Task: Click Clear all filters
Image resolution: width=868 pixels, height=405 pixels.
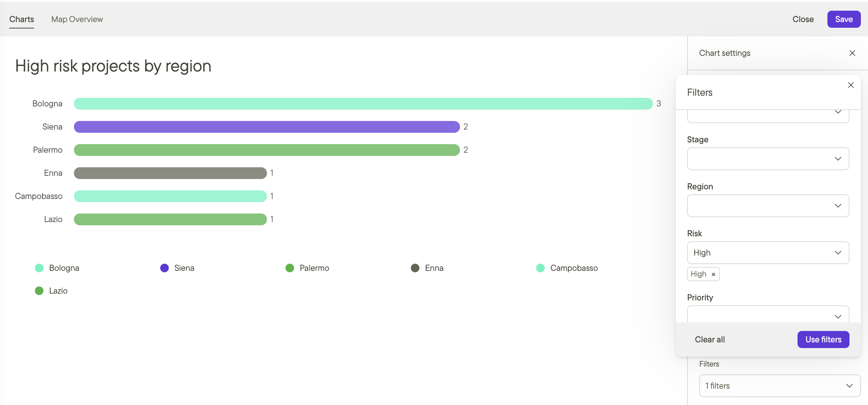Action: (710, 340)
